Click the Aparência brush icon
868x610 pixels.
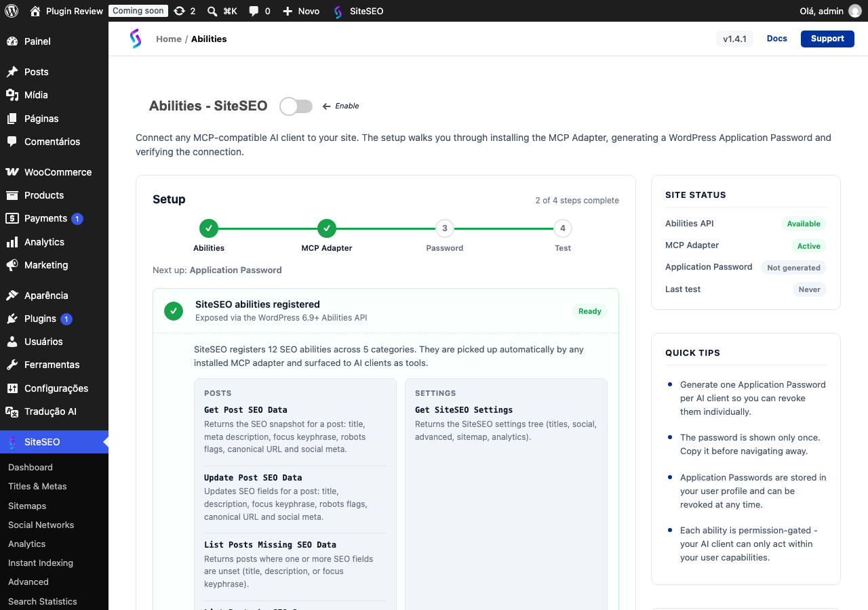coord(12,296)
